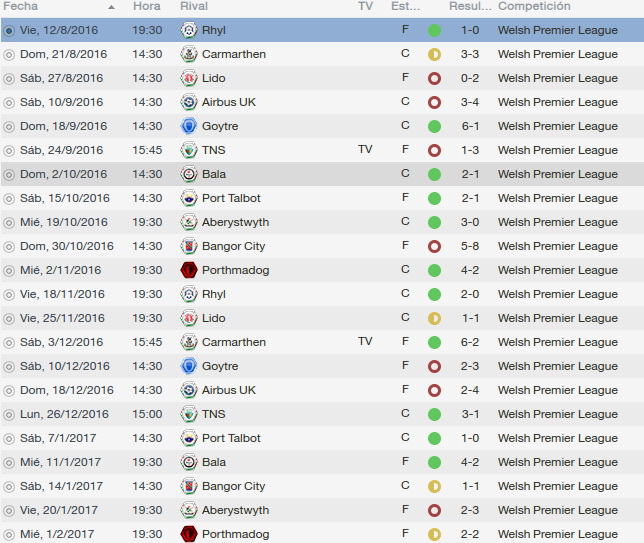The height and width of the screenshot is (543, 644).
Task: Select the radio button for Sáb, 27/8/2016
Action: [9, 78]
